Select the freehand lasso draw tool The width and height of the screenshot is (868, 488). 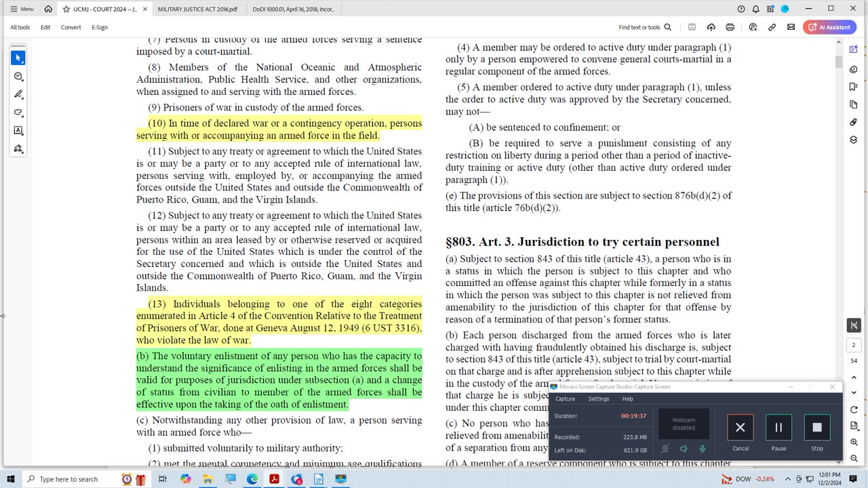pyautogui.click(x=18, y=113)
